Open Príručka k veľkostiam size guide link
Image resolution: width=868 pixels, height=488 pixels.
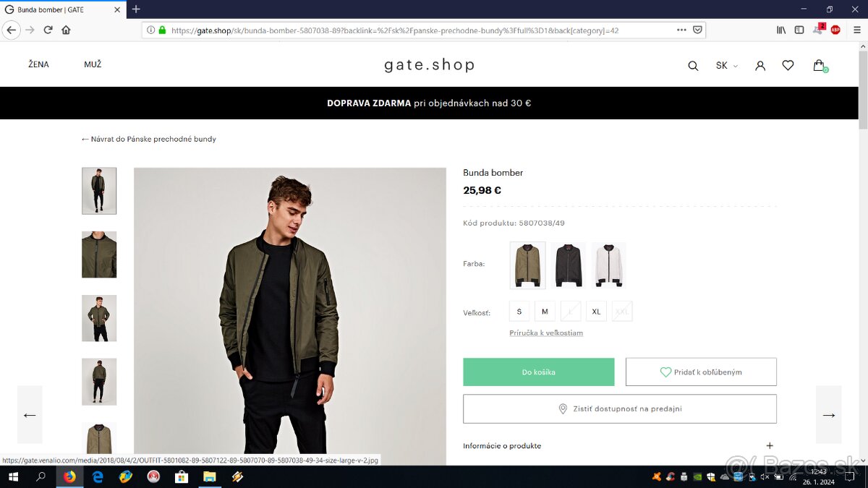[546, 333]
